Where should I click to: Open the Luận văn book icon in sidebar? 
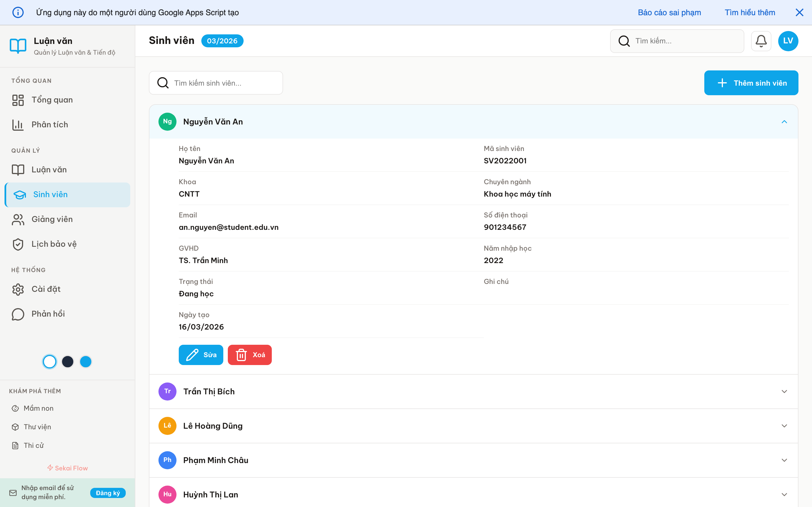pos(18,170)
